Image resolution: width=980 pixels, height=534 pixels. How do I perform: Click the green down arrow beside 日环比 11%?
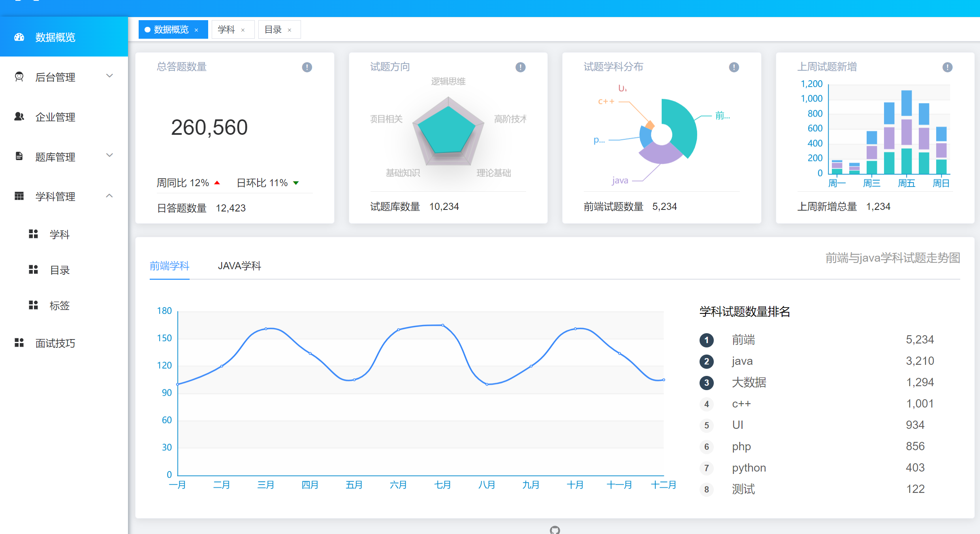click(x=296, y=183)
